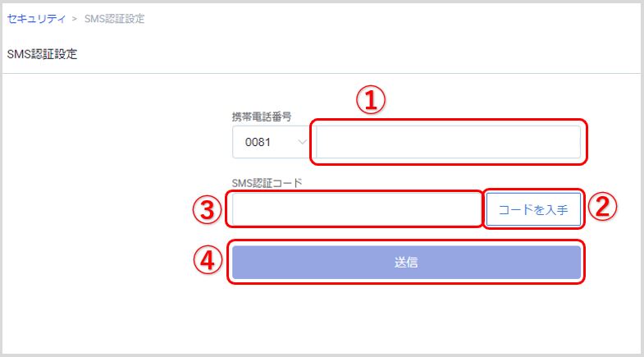Expand country code list via chevron arrow
Viewport: 644px width, 357px height.
[x=302, y=142]
